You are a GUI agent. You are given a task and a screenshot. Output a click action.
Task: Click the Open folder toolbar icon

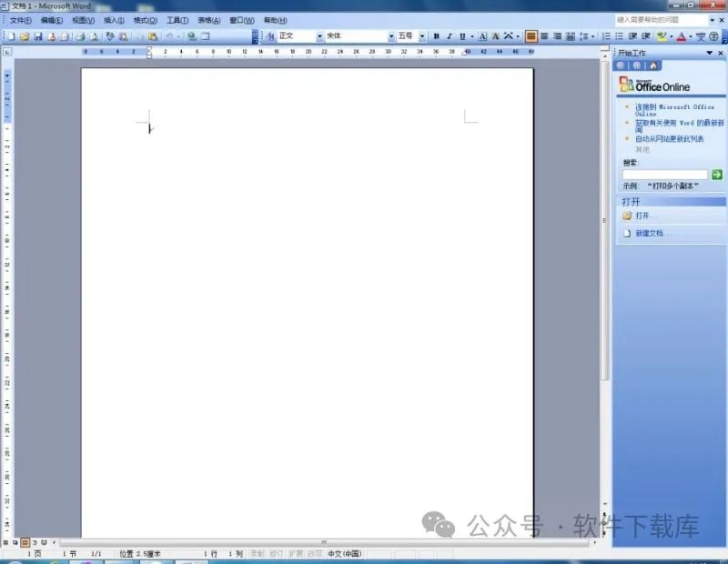tap(25, 36)
